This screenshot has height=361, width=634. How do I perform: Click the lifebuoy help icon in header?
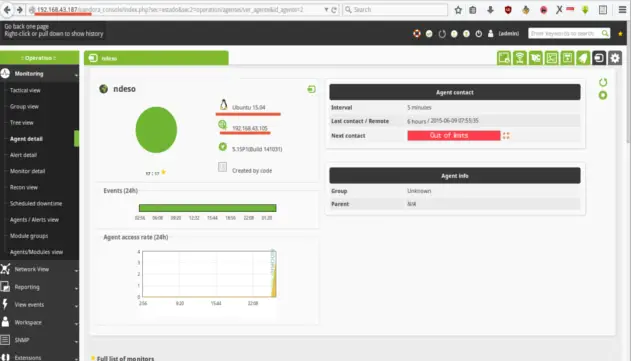click(x=417, y=34)
